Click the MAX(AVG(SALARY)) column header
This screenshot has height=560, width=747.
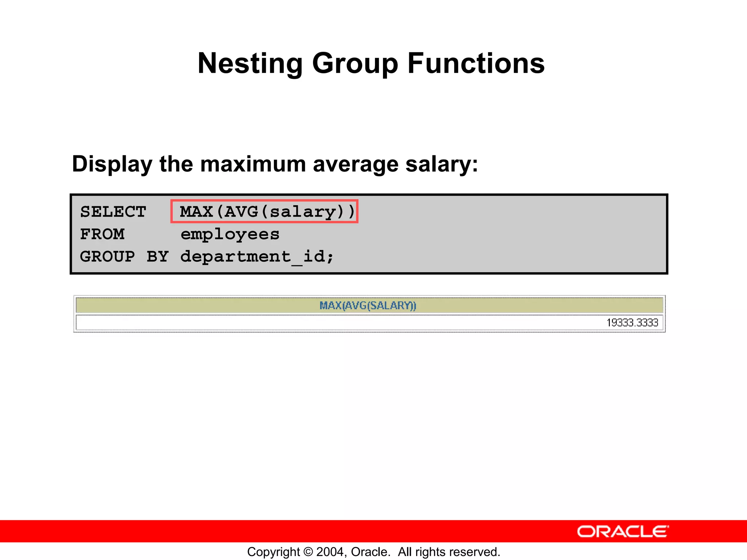(368, 306)
